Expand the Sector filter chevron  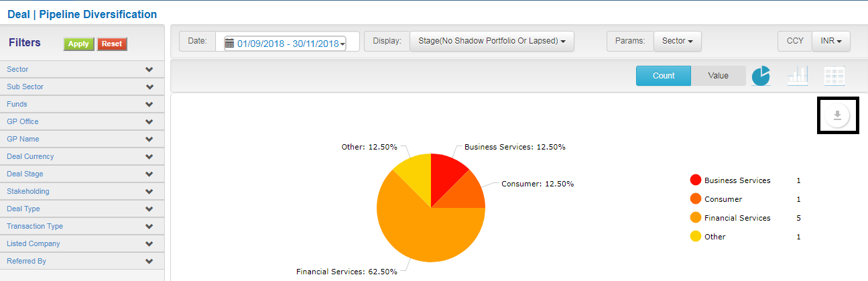coord(149,70)
